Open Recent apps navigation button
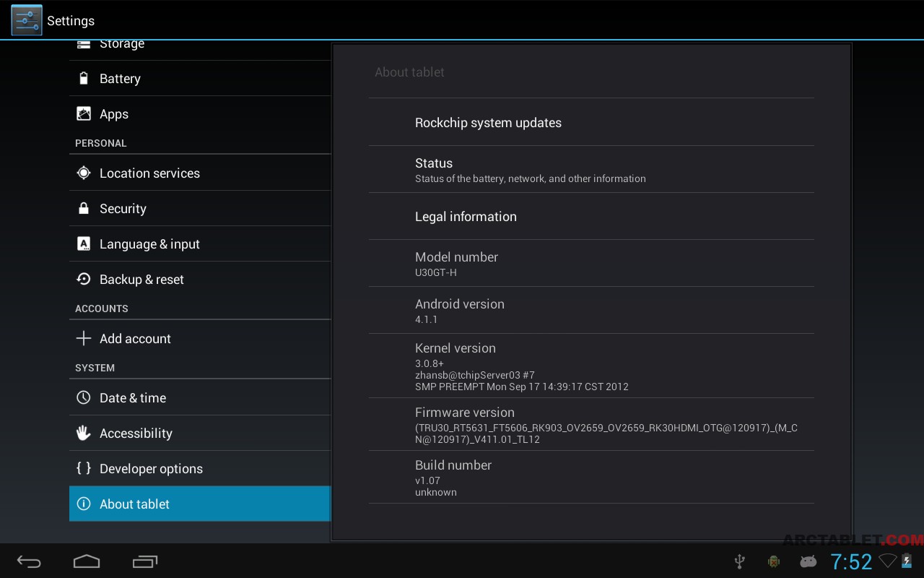This screenshot has width=924, height=578. (x=145, y=561)
